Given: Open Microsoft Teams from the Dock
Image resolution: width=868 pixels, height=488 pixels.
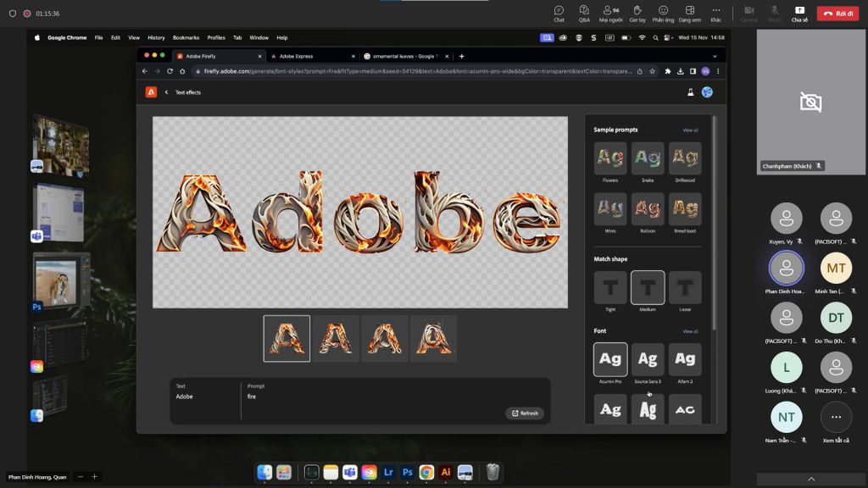Looking at the screenshot, I should [x=350, y=472].
